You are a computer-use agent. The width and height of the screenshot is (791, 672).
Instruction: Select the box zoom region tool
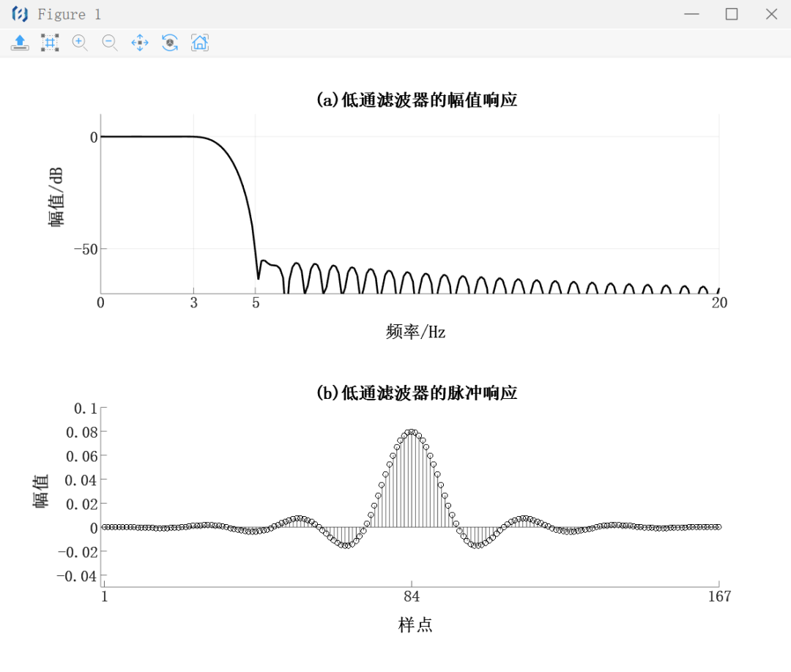click(50, 42)
